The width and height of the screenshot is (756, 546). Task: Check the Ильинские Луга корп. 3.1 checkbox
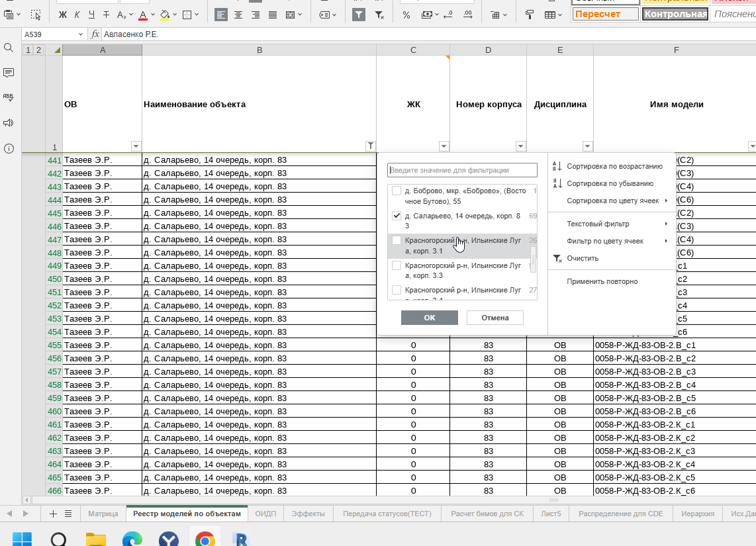tap(397, 241)
